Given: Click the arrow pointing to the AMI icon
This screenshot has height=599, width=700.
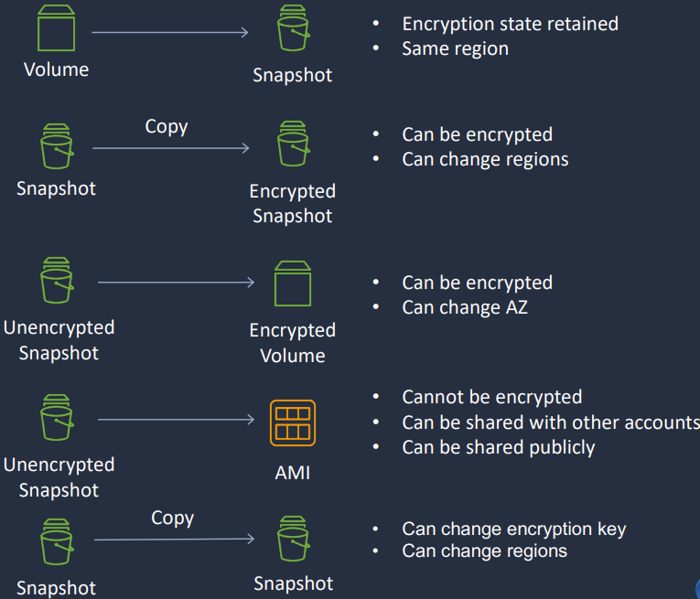Looking at the screenshot, I should click(175, 420).
